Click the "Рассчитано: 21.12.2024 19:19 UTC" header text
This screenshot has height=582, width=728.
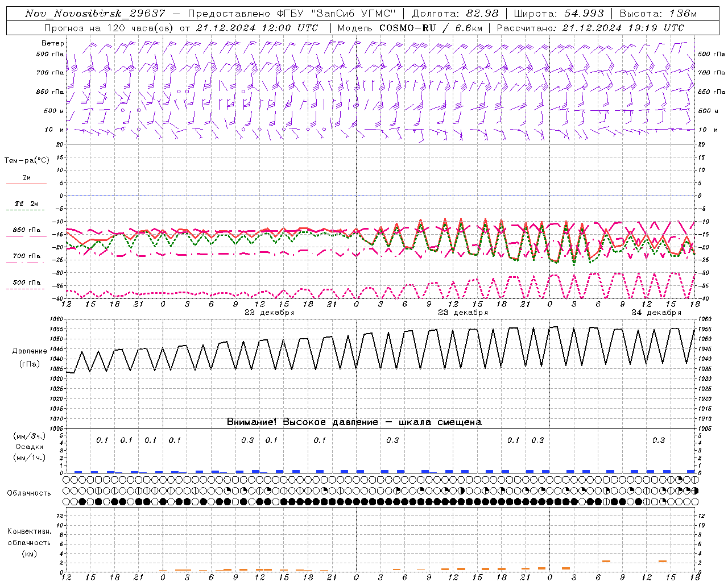[x=590, y=28]
